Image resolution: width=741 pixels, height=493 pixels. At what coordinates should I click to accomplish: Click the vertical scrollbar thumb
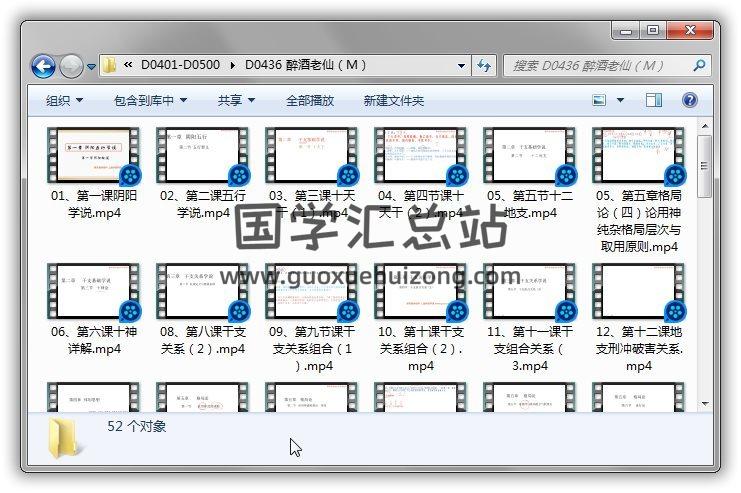(x=705, y=166)
